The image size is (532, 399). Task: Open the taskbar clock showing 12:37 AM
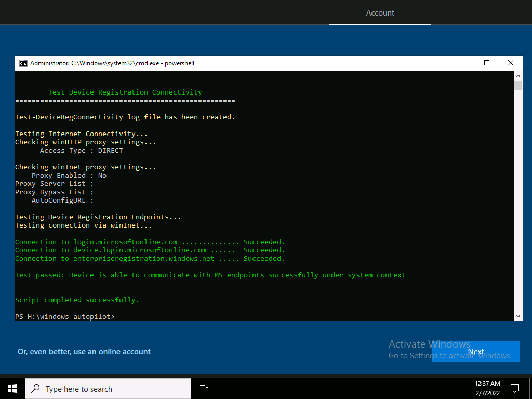pyautogui.click(x=487, y=389)
